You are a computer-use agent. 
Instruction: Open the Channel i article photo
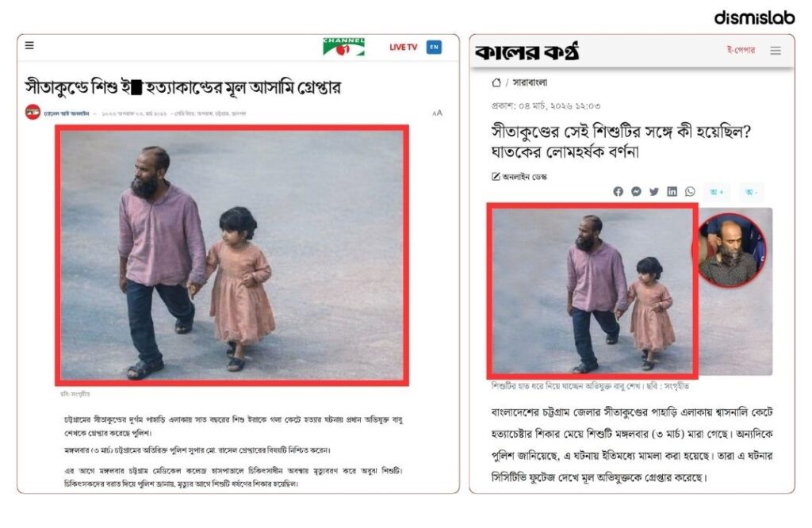pos(232,256)
